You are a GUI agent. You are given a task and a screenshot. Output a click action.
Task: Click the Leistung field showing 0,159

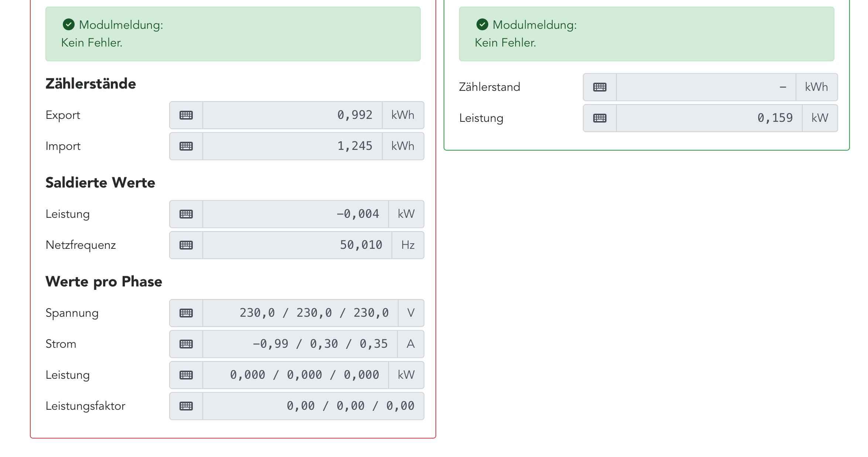(x=709, y=118)
